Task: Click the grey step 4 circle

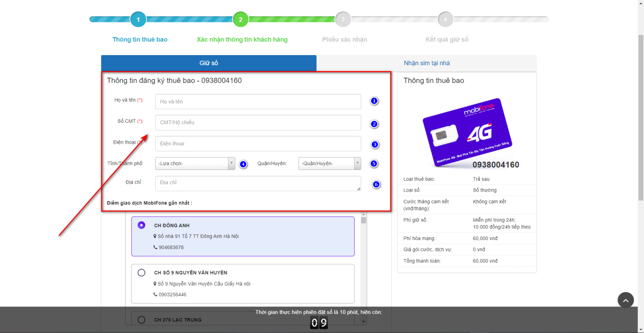Action: point(446,19)
